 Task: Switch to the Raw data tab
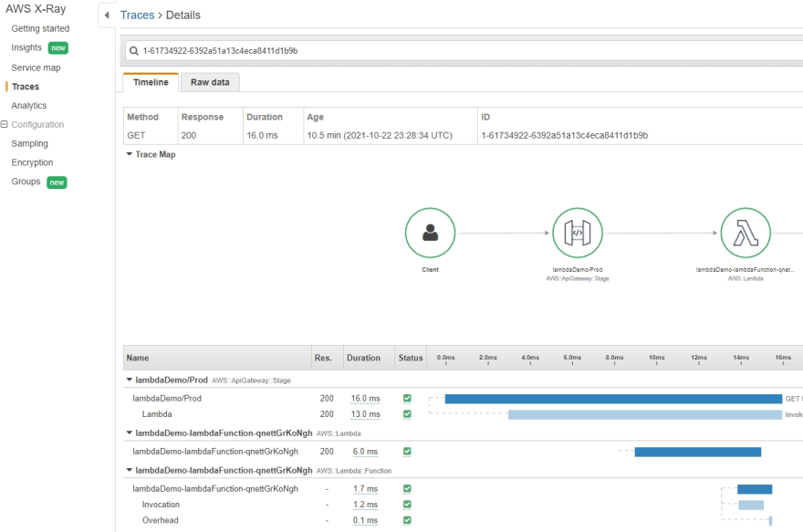tap(210, 82)
